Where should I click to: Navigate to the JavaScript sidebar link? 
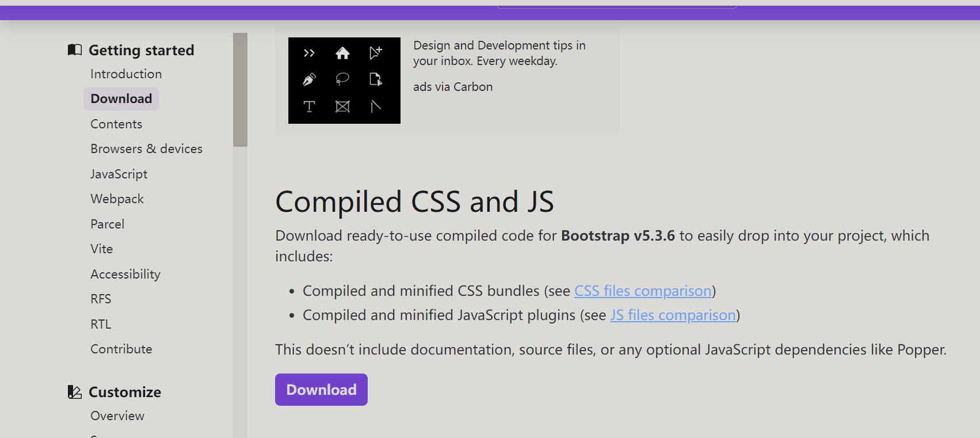pyautogui.click(x=119, y=174)
